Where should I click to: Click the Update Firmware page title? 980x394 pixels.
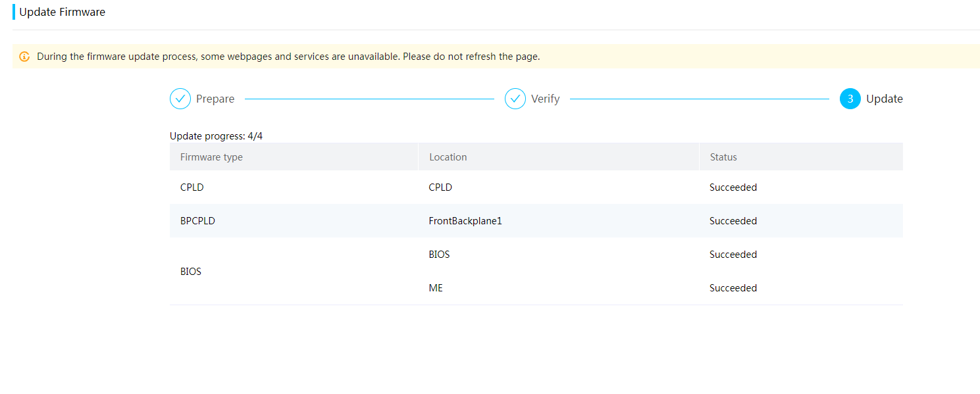click(62, 12)
